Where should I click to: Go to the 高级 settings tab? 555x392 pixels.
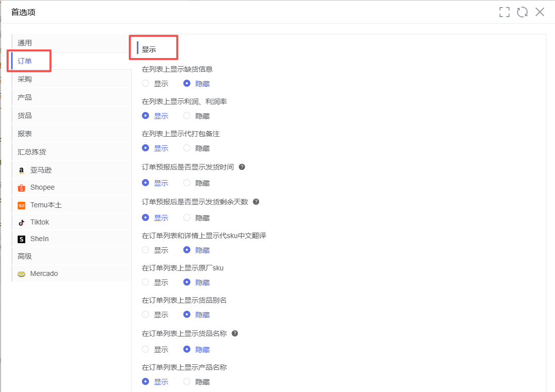[x=25, y=256]
